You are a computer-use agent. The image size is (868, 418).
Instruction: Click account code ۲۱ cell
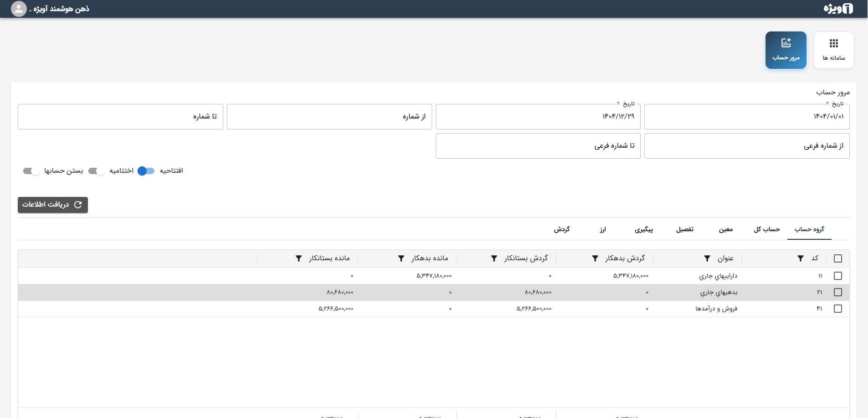[820, 292]
